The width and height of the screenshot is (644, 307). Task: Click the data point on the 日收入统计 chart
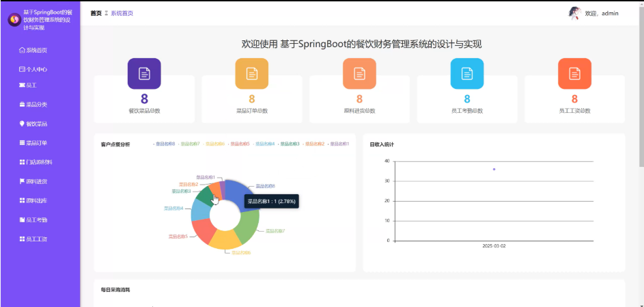(494, 170)
